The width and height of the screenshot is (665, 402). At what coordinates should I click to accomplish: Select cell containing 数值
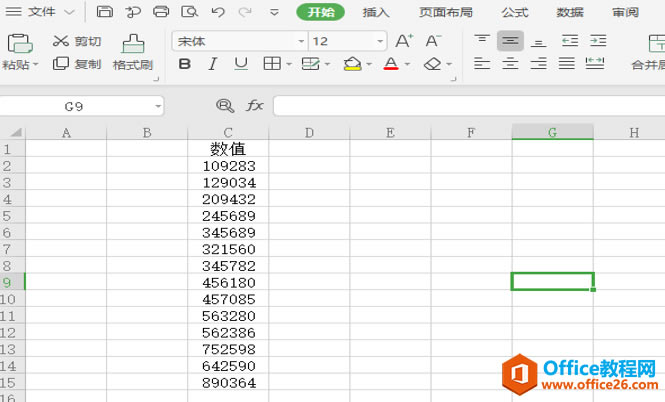[x=228, y=149]
